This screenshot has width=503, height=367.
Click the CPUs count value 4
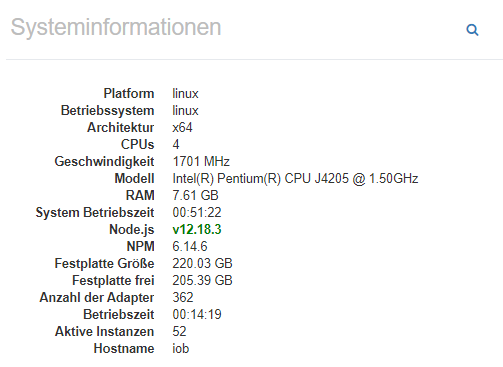[x=176, y=144]
